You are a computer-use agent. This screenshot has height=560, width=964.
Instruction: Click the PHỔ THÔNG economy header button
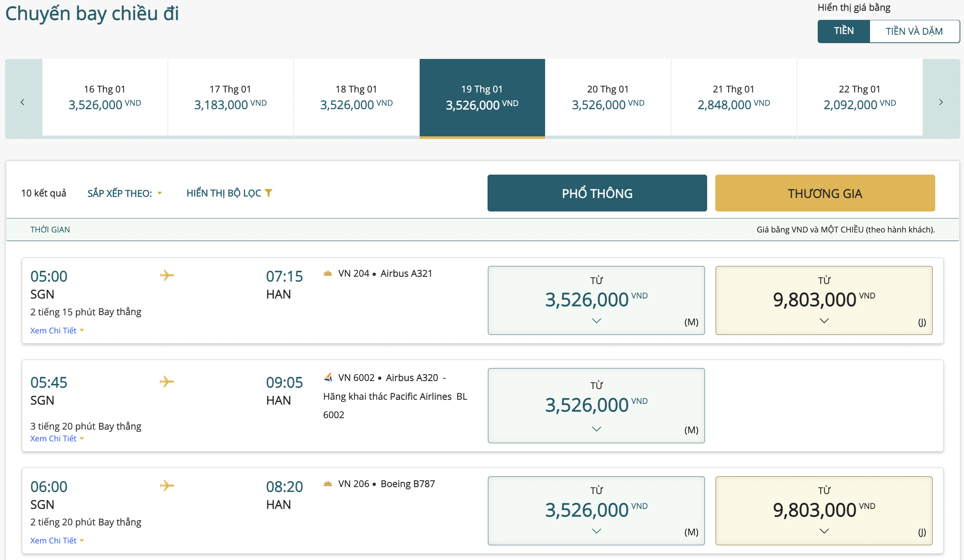[x=597, y=193]
